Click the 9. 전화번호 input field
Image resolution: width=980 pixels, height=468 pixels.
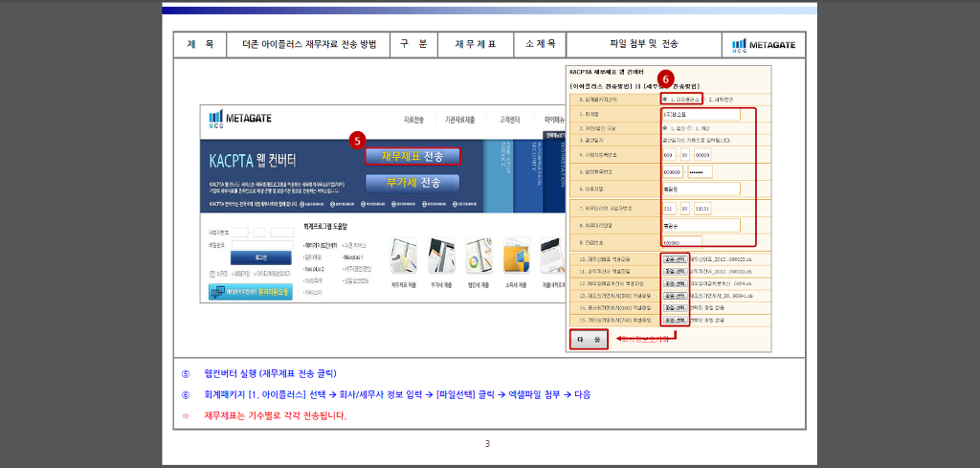[681, 241]
